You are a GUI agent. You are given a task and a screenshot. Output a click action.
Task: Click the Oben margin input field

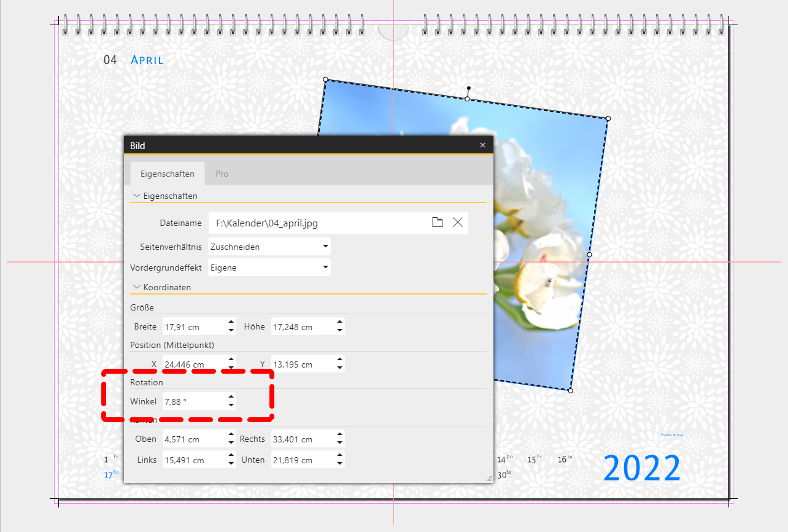pos(193,439)
